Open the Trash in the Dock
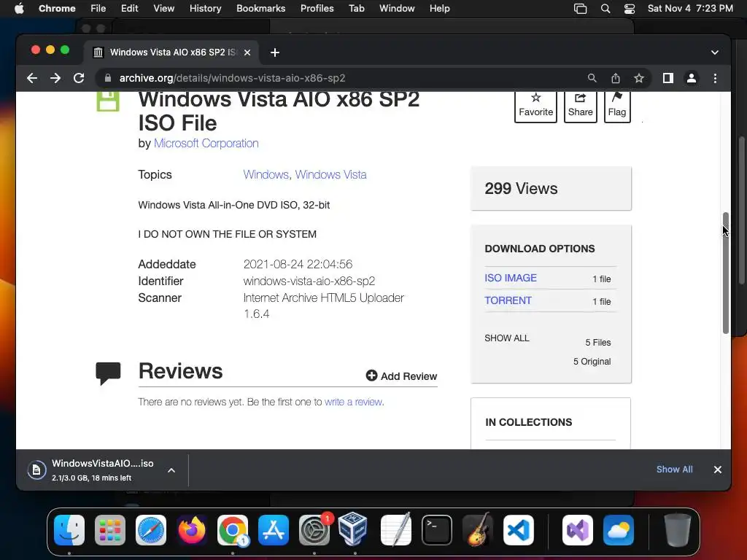Image resolution: width=747 pixels, height=560 pixels. [x=678, y=529]
